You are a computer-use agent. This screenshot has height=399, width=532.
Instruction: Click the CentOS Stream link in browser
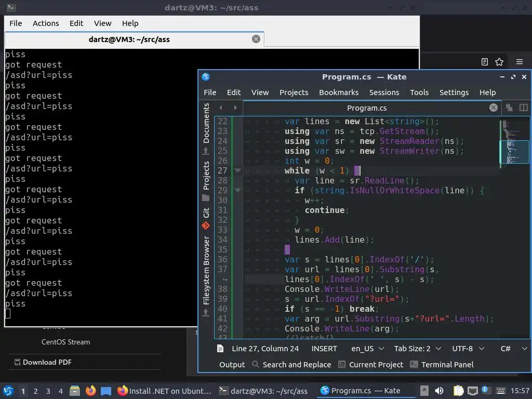[66, 342]
